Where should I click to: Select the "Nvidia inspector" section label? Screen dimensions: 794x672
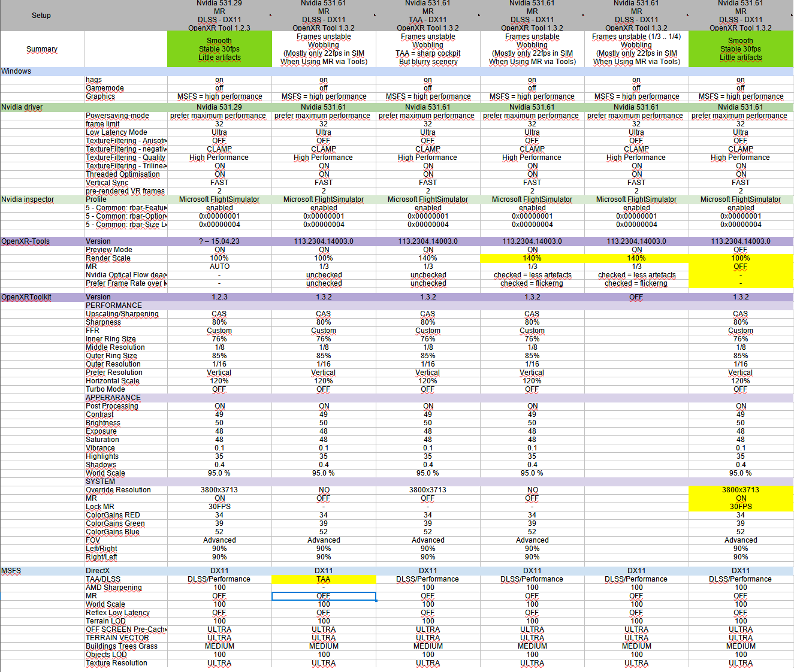pyautogui.click(x=28, y=199)
